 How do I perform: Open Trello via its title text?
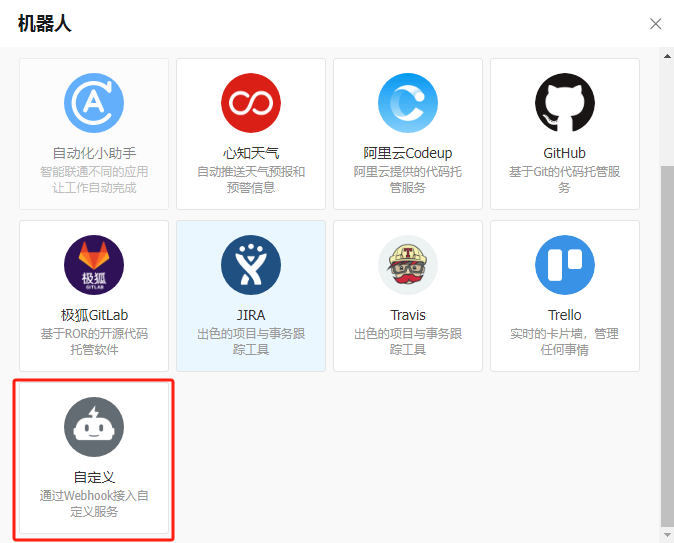[565, 315]
